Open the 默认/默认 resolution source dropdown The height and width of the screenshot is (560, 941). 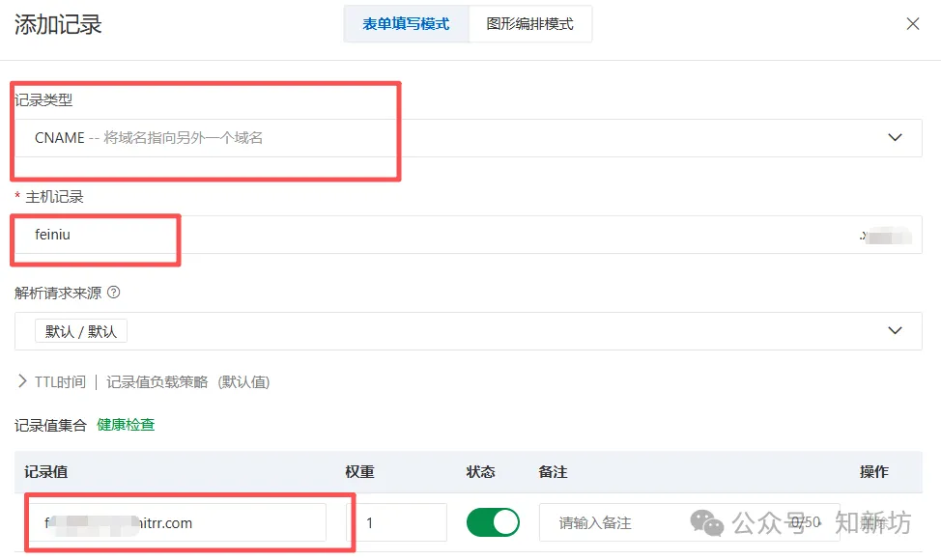[468, 328]
